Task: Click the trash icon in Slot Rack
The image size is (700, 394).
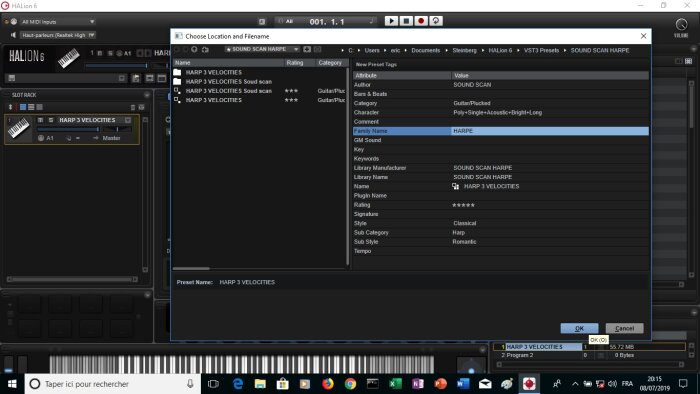Action: pyautogui.click(x=133, y=107)
